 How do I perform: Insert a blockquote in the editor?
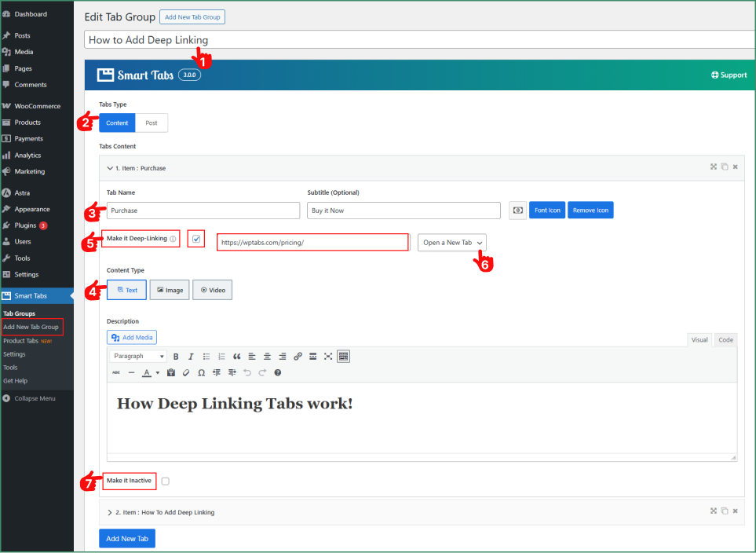pyautogui.click(x=237, y=357)
